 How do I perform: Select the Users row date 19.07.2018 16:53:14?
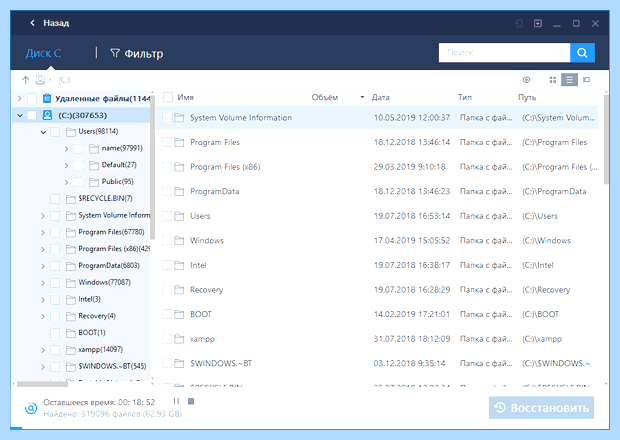412,216
